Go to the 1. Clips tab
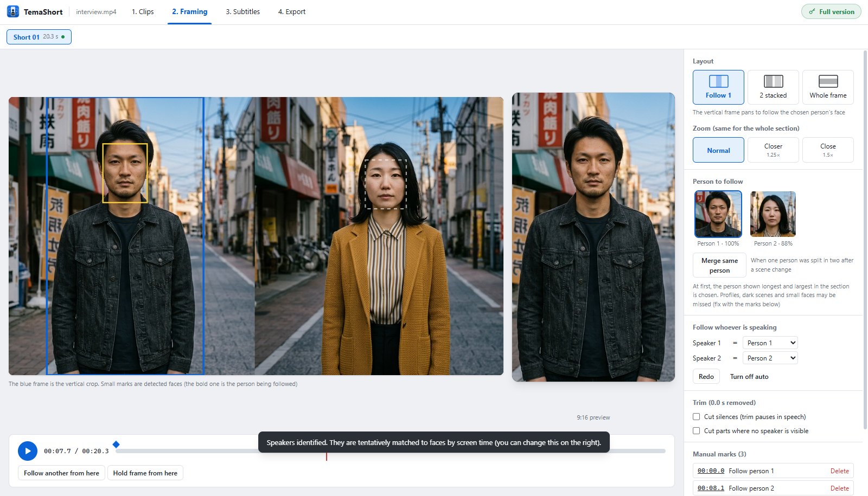Image resolution: width=868 pixels, height=496 pixels. [143, 11]
